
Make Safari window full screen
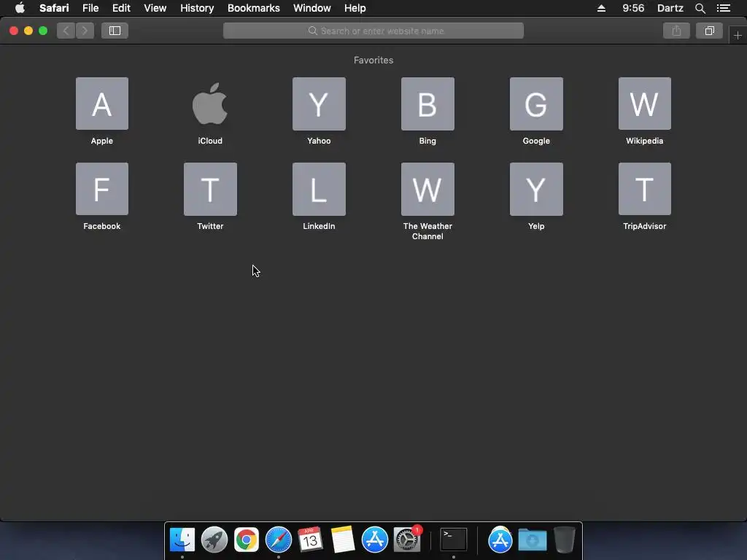point(43,31)
